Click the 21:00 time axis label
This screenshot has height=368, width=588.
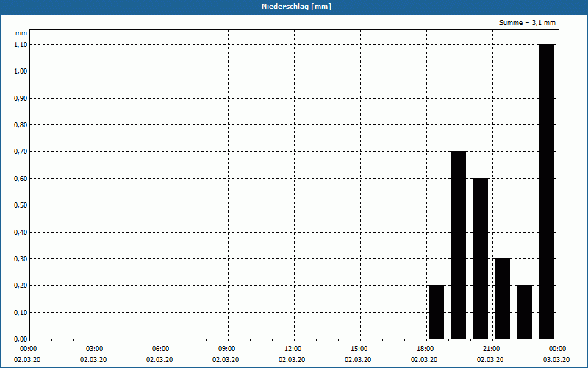(492, 349)
